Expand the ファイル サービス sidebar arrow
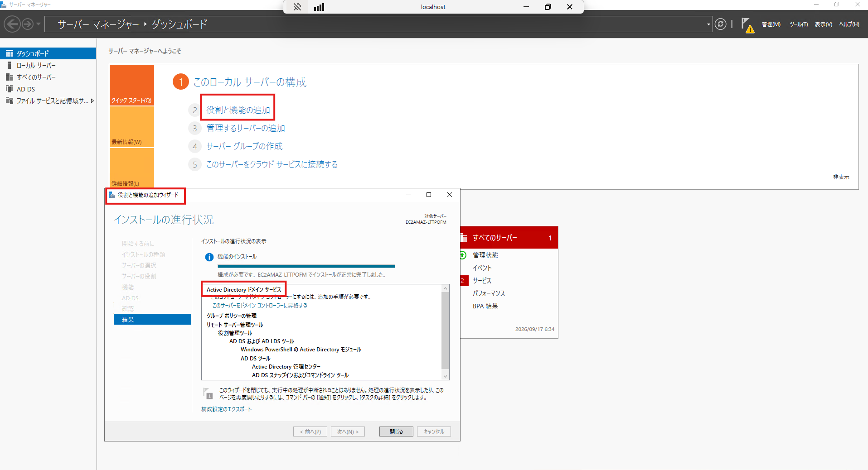868x470 pixels. [92, 101]
